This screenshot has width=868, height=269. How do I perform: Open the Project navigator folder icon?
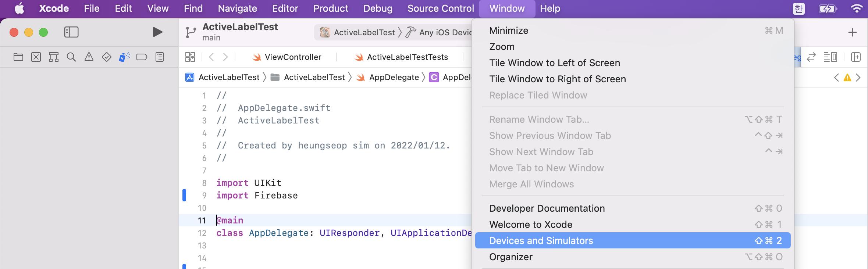click(18, 57)
